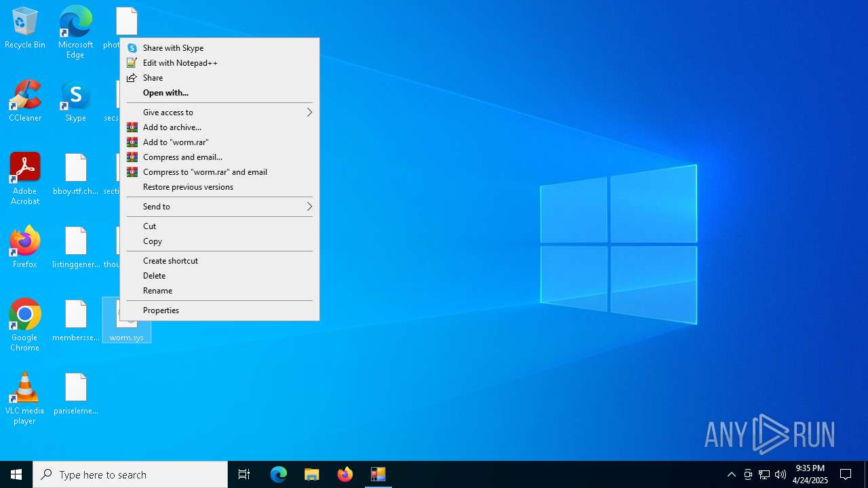The image size is (868, 488).
Task: Choose Restore previous versions
Action: tap(220, 187)
